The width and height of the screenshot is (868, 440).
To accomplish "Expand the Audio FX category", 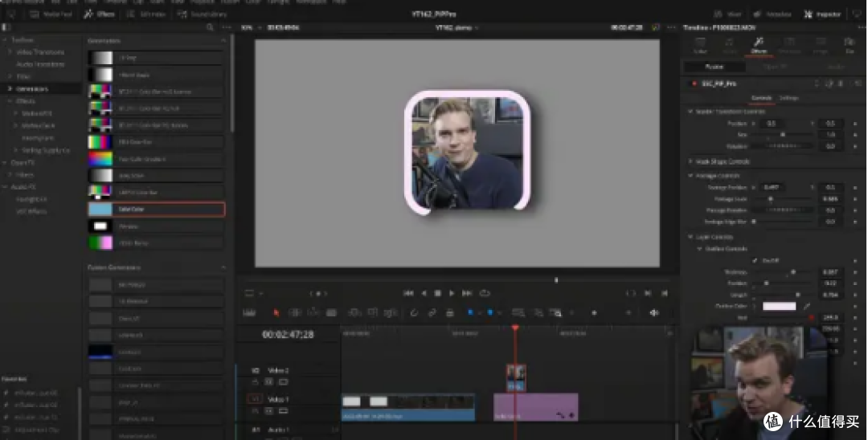I will (x=5, y=187).
